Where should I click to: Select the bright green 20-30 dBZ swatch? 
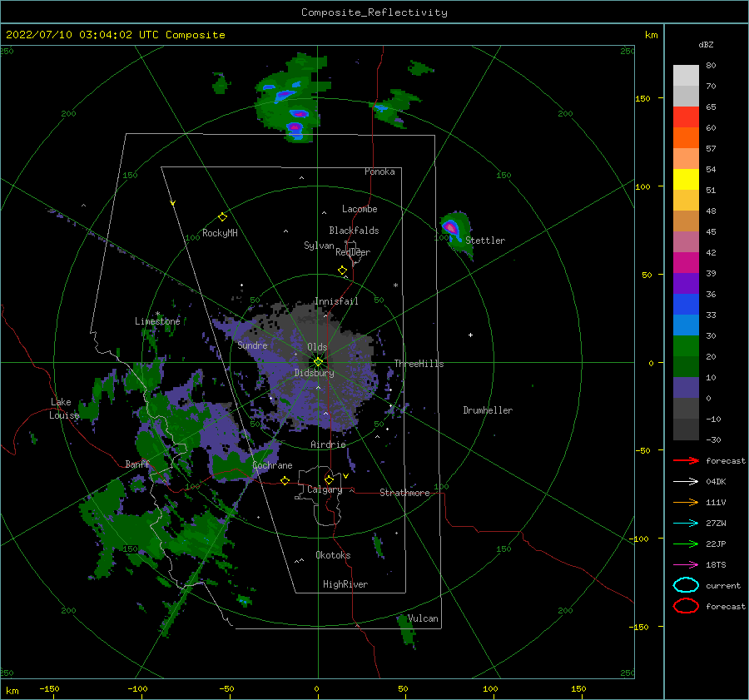pyautogui.click(x=686, y=346)
